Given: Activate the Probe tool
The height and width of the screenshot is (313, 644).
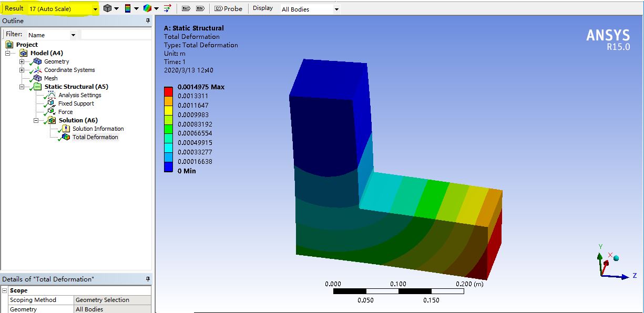Looking at the screenshot, I should point(228,8).
